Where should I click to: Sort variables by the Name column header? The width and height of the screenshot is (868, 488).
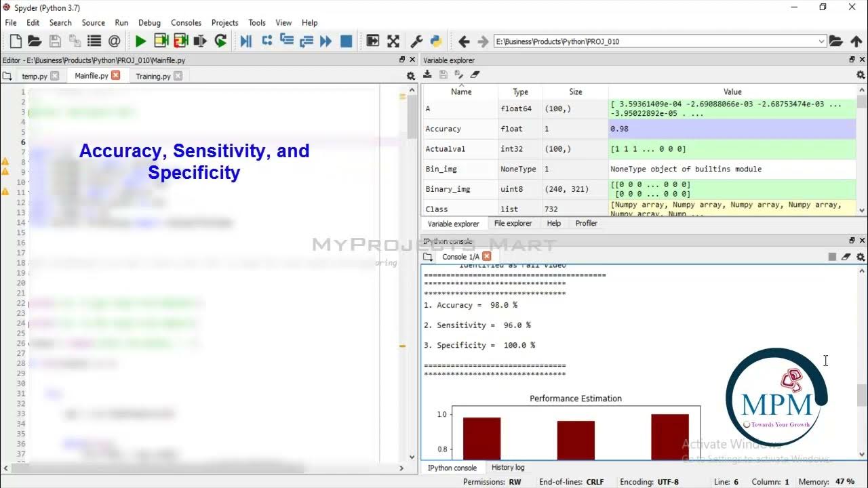[461, 91]
